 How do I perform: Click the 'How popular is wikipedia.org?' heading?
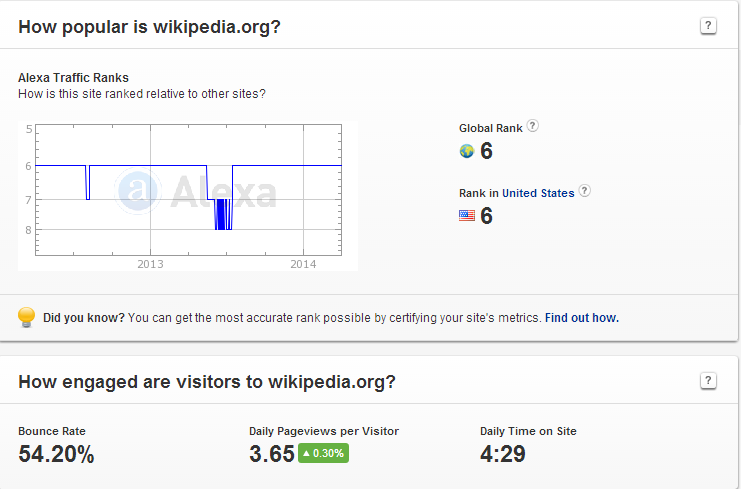tap(149, 27)
